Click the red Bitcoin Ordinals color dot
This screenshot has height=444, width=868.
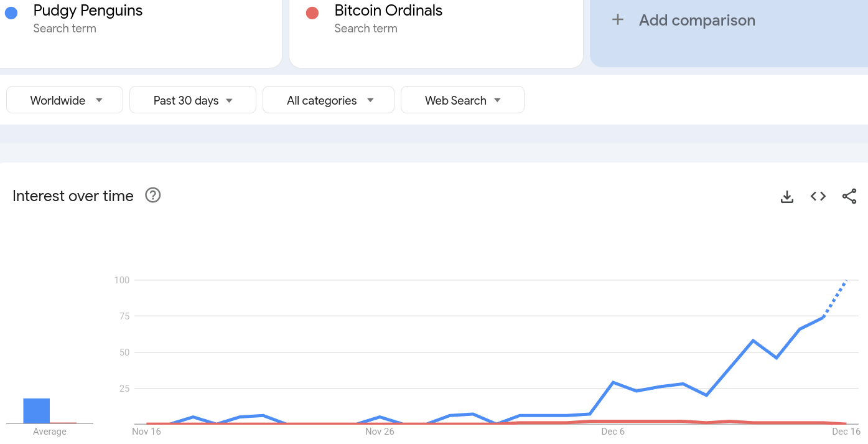coord(312,12)
